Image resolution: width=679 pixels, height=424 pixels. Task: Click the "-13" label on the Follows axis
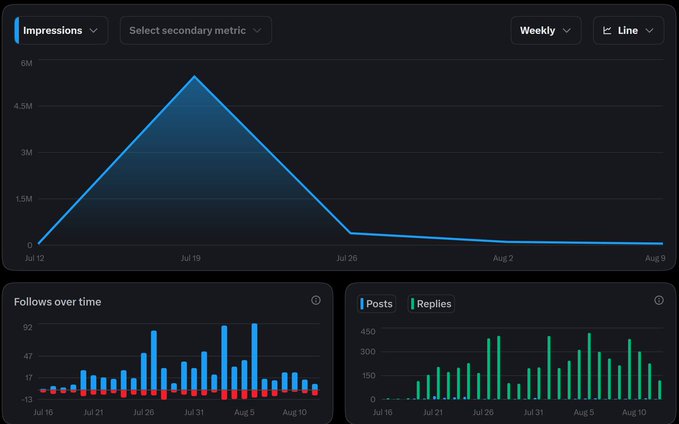coord(27,399)
